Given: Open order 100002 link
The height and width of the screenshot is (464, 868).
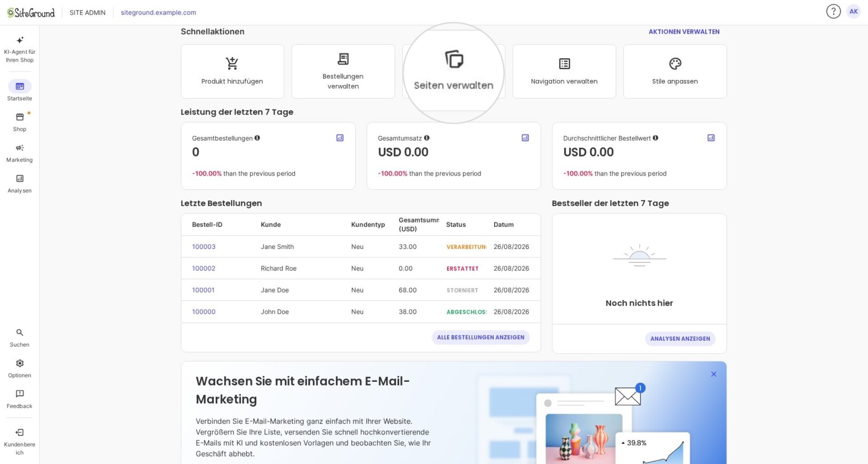Looking at the screenshot, I should click(204, 268).
